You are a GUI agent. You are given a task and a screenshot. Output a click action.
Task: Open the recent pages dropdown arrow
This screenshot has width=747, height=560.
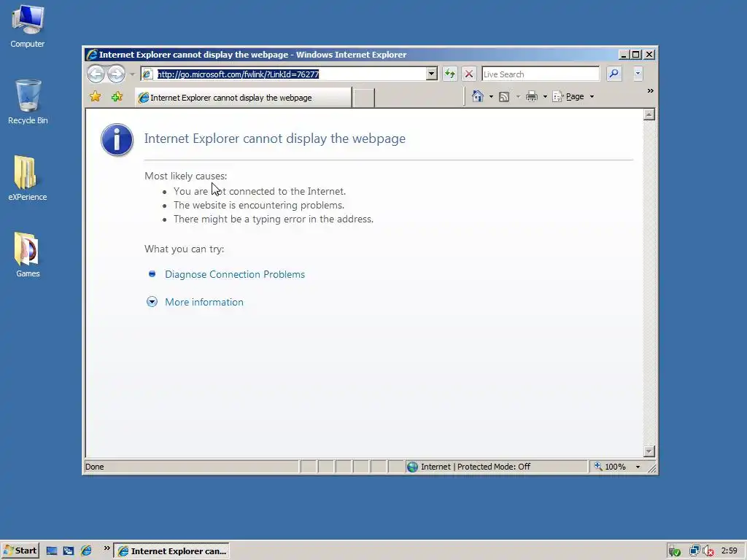click(132, 74)
